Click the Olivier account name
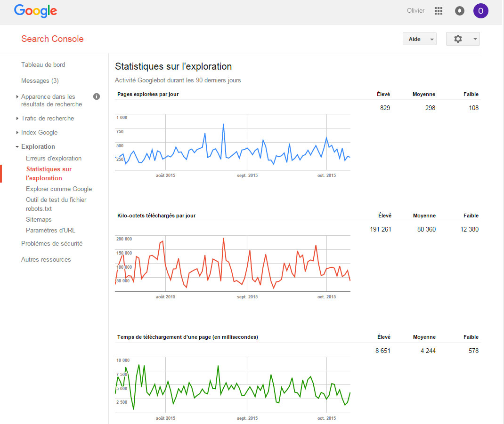 click(x=415, y=11)
